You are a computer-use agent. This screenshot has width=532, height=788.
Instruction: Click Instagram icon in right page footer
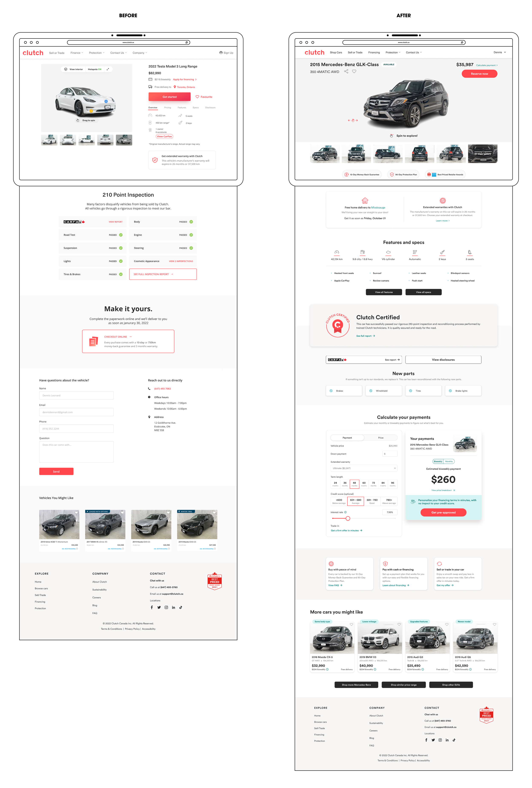pos(440,740)
